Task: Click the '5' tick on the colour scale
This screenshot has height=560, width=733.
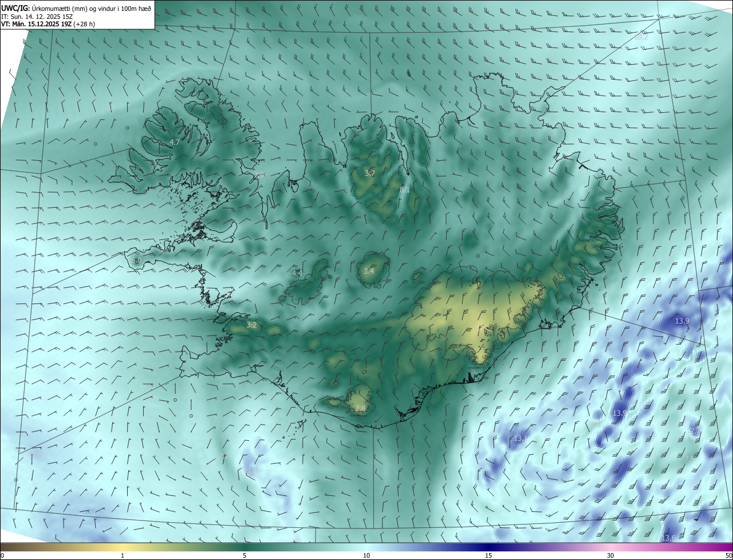Action: (x=245, y=555)
